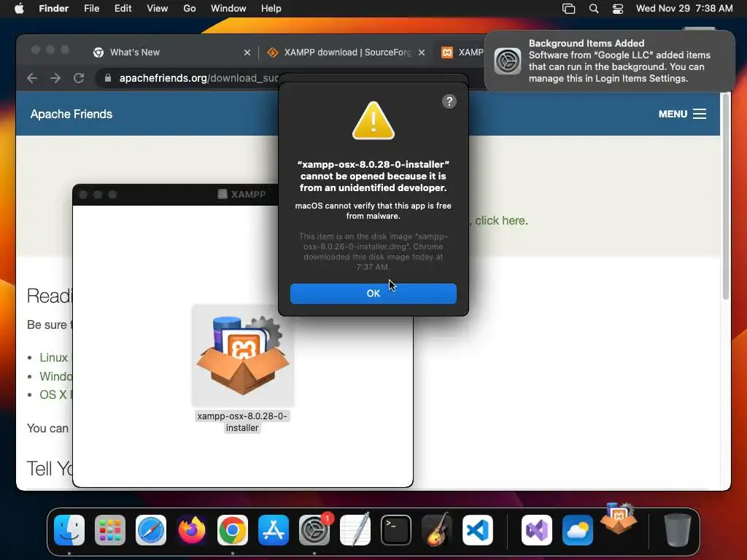The height and width of the screenshot is (560, 747).
Task: Open Visual Studio Code in the Dock
Action: (478, 529)
